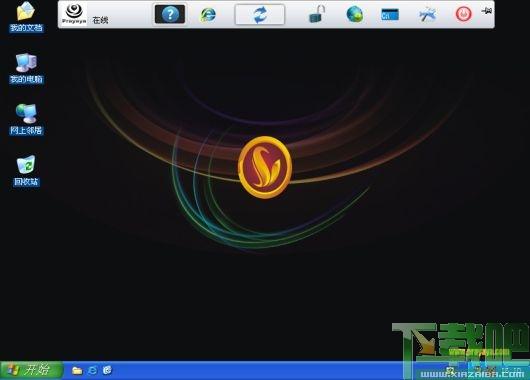
Task: Select the 我的电脑 desktop icon
Action: (x=26, y=69)
